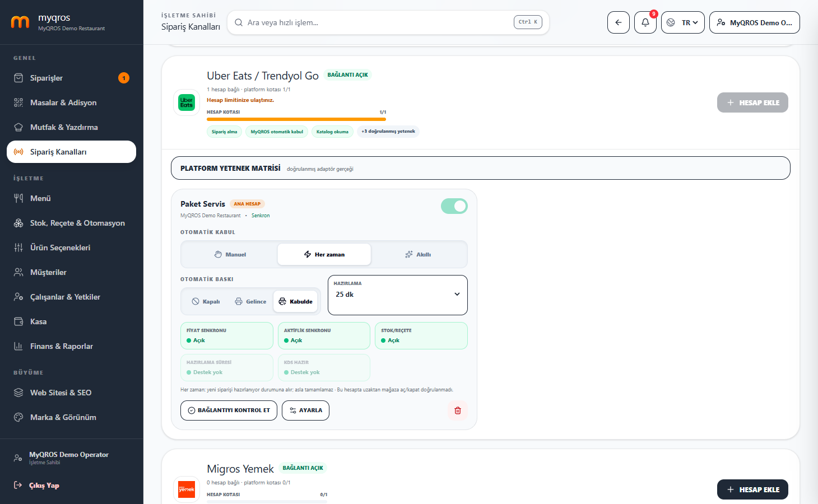Set auto print to Kabulde
This screenshot has height=504, width=818.
(296, 301)
